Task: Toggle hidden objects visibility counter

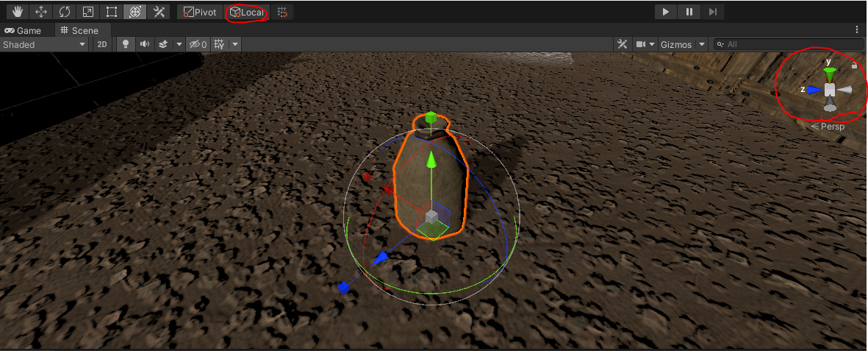Action: tap(198, 44)
